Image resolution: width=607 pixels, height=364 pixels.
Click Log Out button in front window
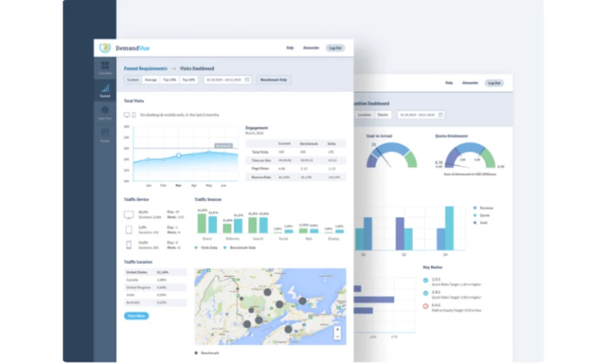[335, 48]
